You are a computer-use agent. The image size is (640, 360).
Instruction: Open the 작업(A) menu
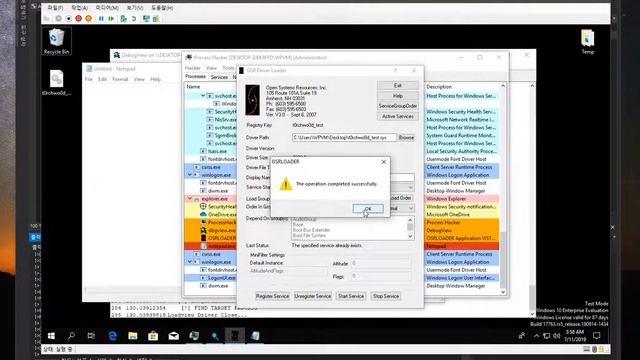[x=79, y=8]
